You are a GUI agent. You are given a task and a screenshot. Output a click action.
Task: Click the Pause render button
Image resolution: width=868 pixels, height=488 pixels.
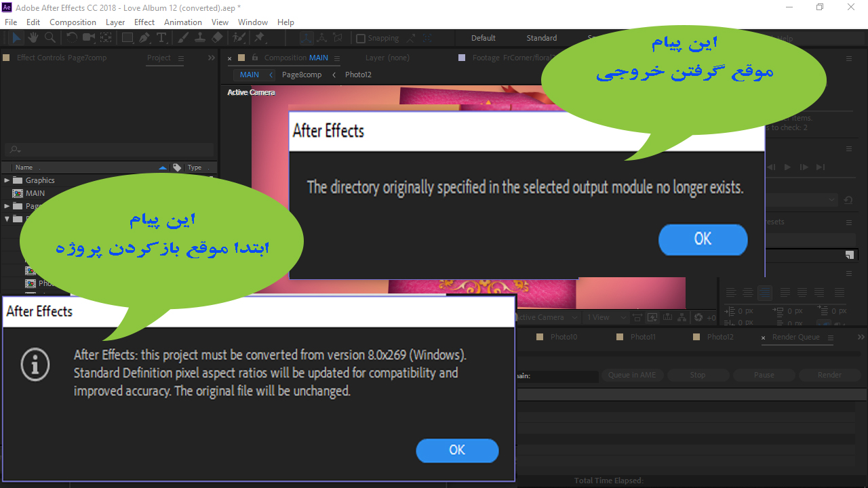[x=764, y=375]
